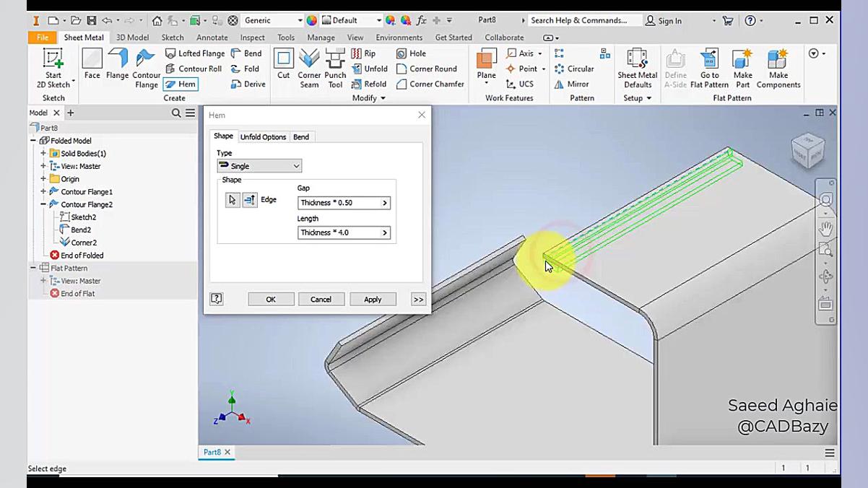
Task: Select the Derive tool
Action: pos(248,84)
